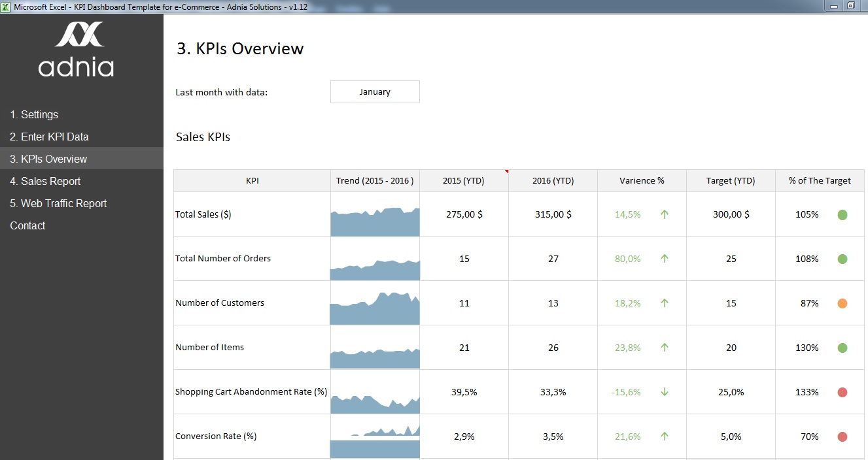
Task: Select the Trend (2015 - 2016) column header
Action: point(375,181)
